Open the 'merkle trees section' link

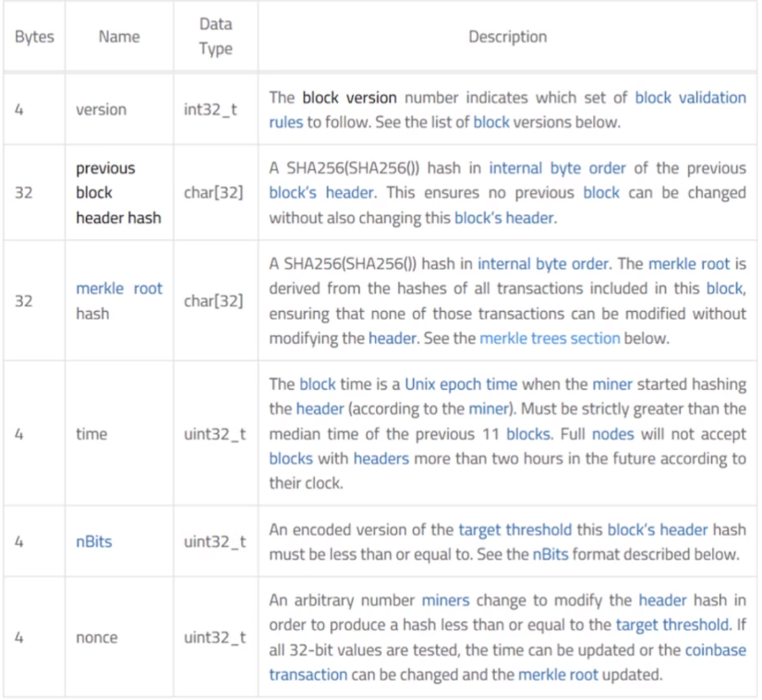point(550,338)
